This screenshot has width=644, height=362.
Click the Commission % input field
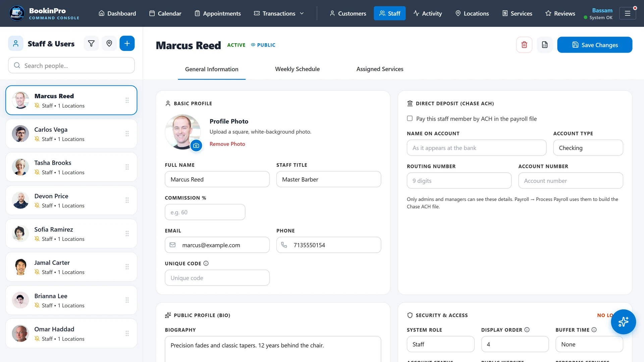pos(205,212)
